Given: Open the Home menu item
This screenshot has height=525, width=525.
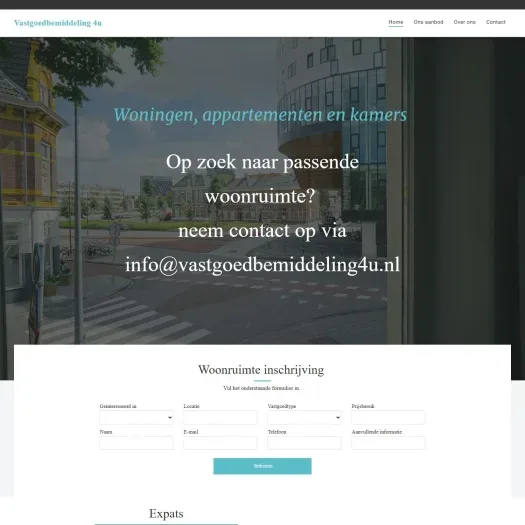Looking at the screenshot, I should coord(395,22).
